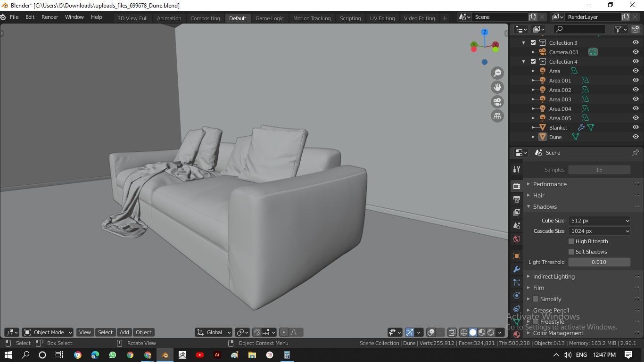644x362 pixels.
Task: Open the viewport Object menu
Action: coord(143,332)
